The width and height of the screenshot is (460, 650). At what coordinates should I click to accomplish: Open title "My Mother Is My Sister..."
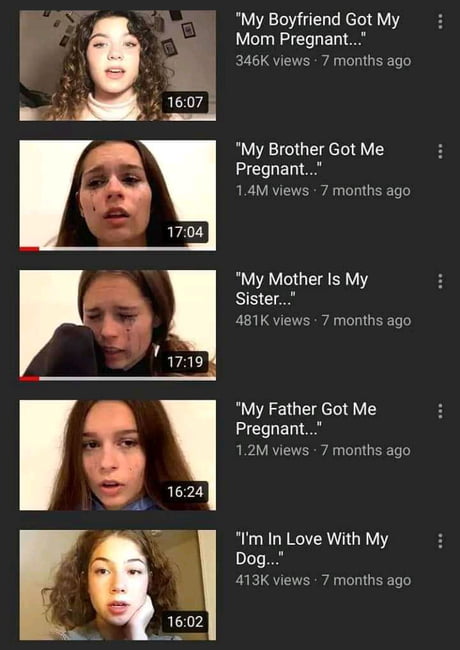point(302,289)
